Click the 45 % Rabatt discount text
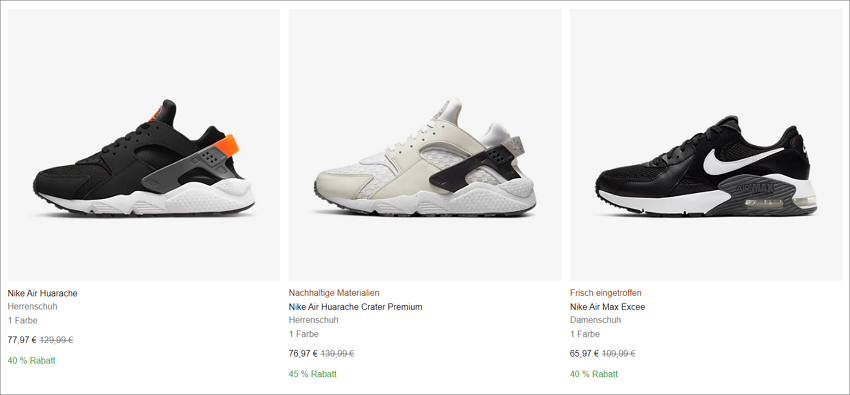Viewport: 850px width, 395px height. [x=312, y=374]
